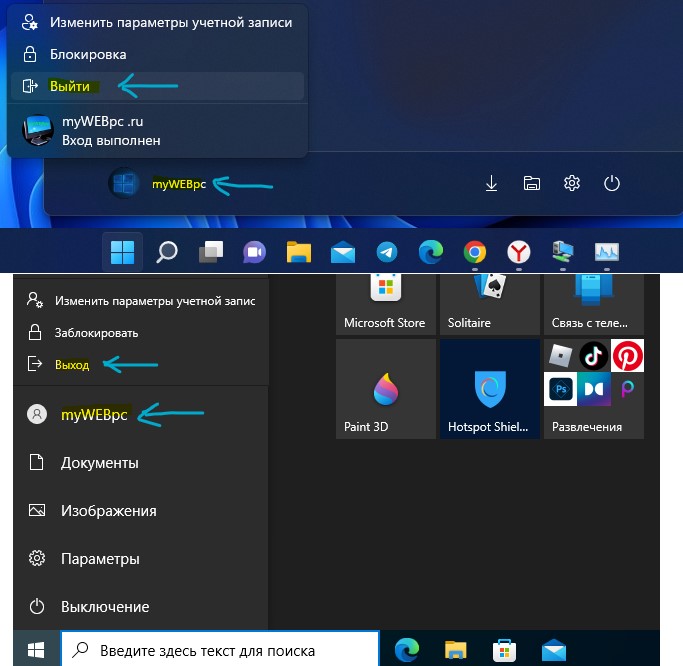The image size is (683, 666).
Task: Launch the Hotspot Shiel... tile
Action: (490, 389)
